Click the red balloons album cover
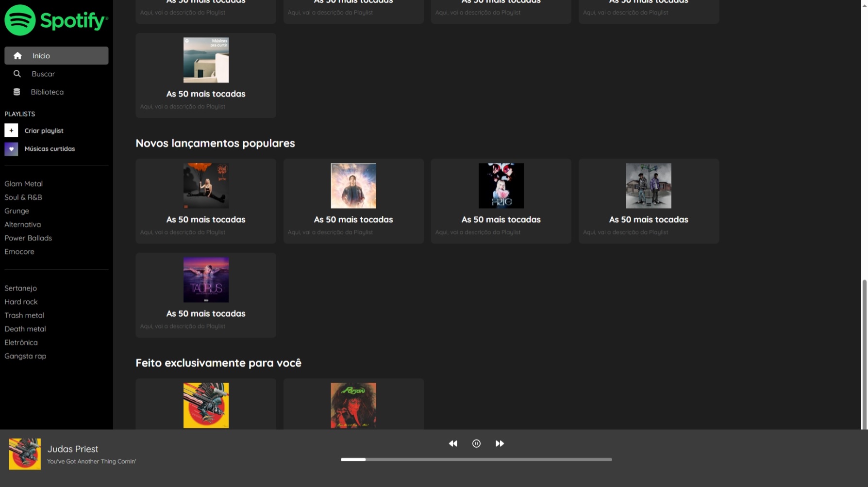 point(206,186)
